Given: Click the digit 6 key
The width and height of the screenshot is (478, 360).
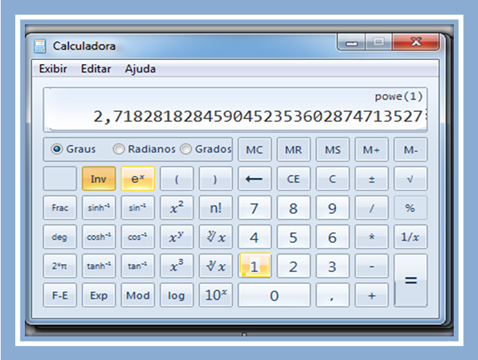Looking at the screenshot, I should pos(333,237).
